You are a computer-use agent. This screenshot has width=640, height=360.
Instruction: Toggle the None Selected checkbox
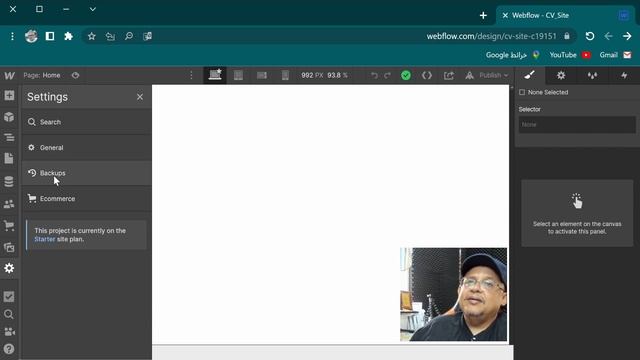[522, 92]
